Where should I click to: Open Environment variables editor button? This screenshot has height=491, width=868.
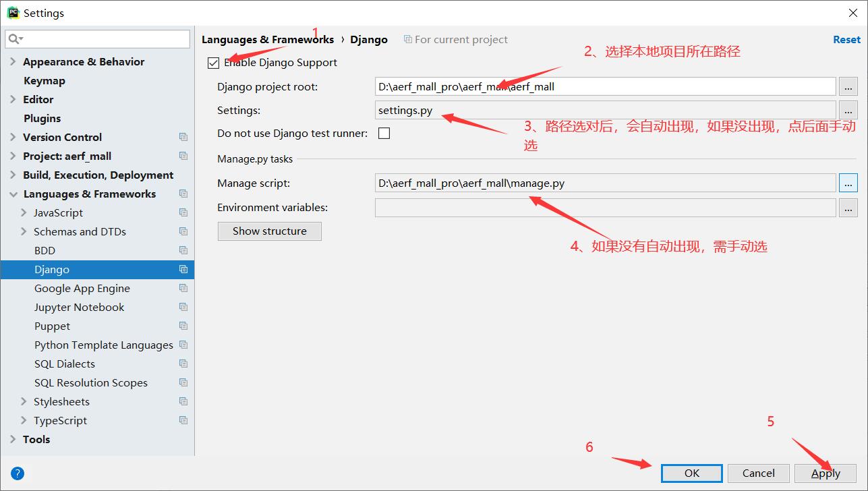[x=848, y=207]
